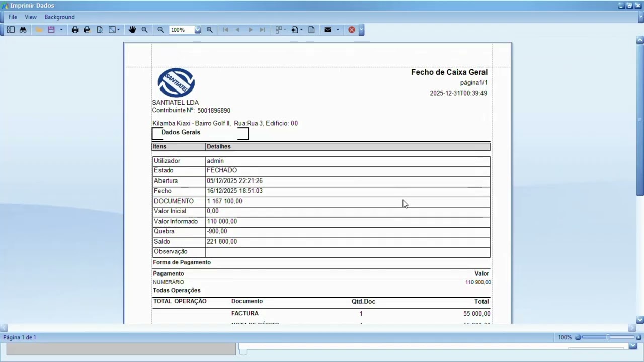Viewport: 644px width, 362px height.
Task: Click the timestamp 2025-12-31T00:39:49
Action: coord(458,93)
